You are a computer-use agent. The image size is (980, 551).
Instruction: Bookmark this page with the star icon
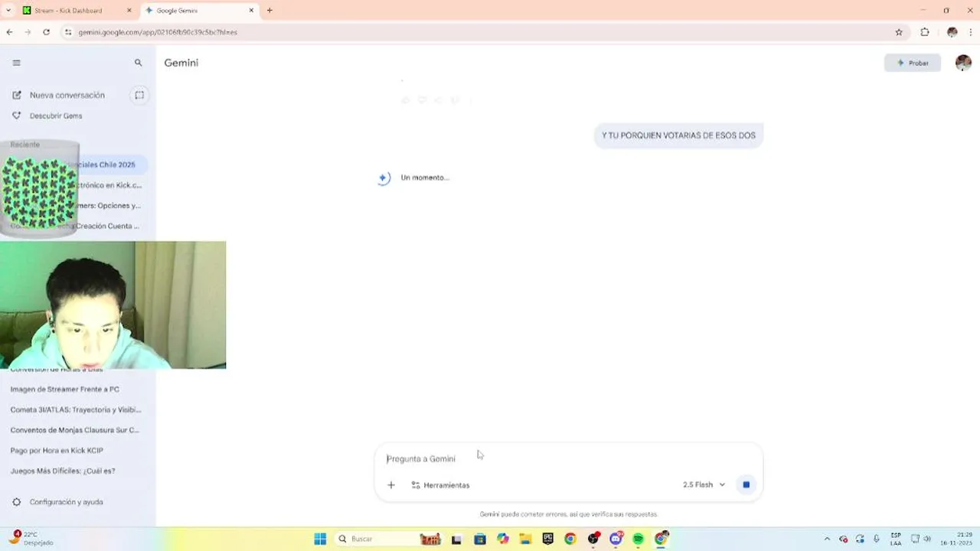pos(899,32)
